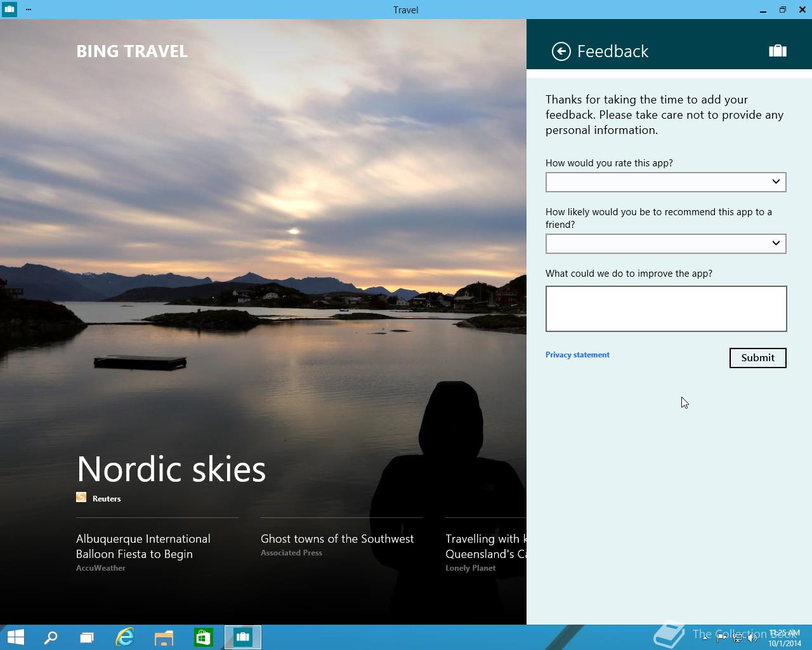The height and width of the screenshot is (650, 812).
Task: Open the Nordic skies headline
Action: [171, 469]
